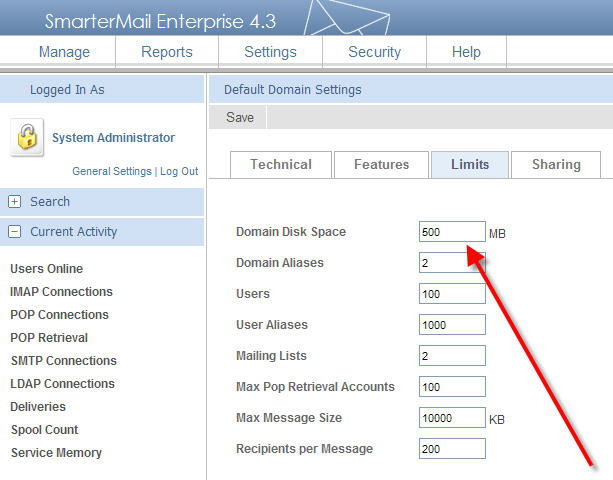This screenshot has width=613, height=480.
Task: Open POP Retrieval activity
Action: point(49,338)
